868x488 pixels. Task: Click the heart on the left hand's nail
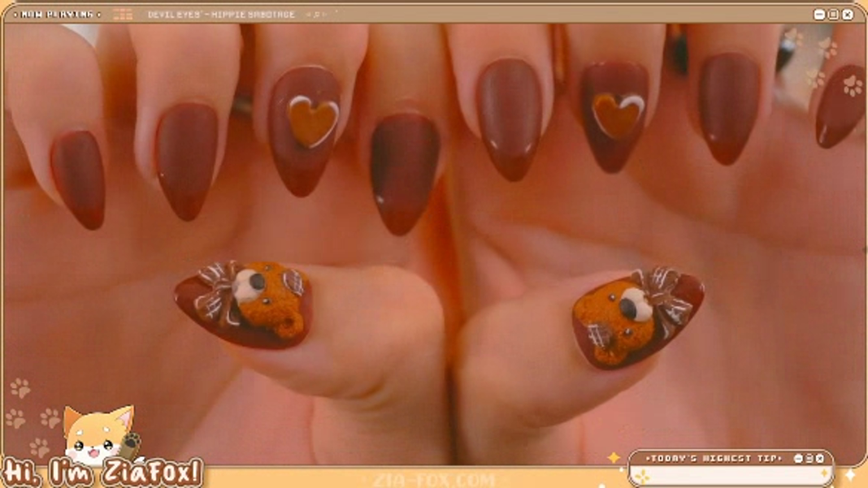pyautogui.click(x=313, y=122)
